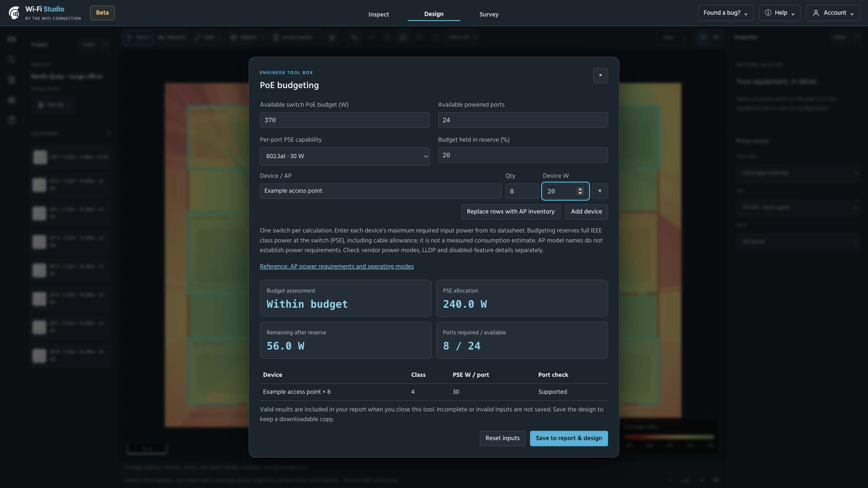Viewport: 868px width, 488px height.
Task: Switch to the Inspect tab
Action: click(378, 14)
